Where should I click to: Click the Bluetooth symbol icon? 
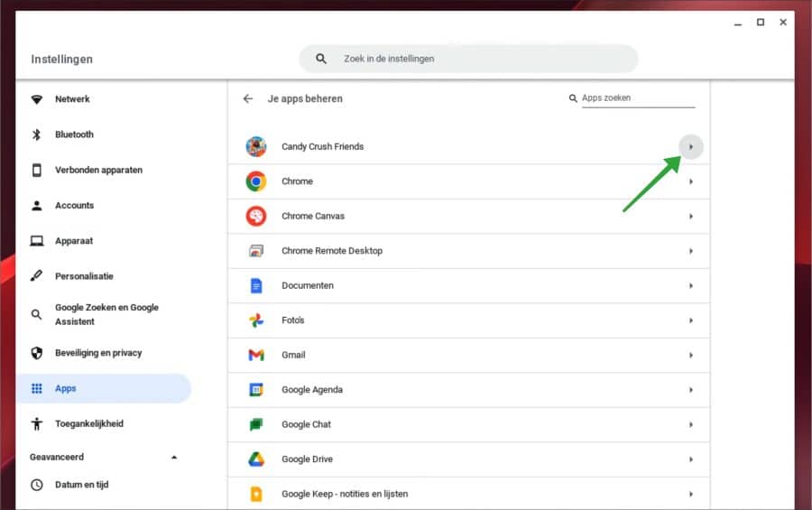point(37,134)
